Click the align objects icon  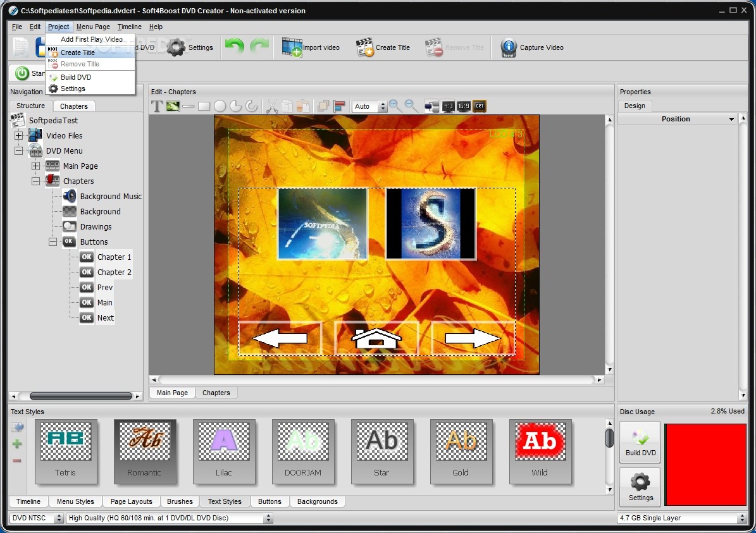(340, 106)
